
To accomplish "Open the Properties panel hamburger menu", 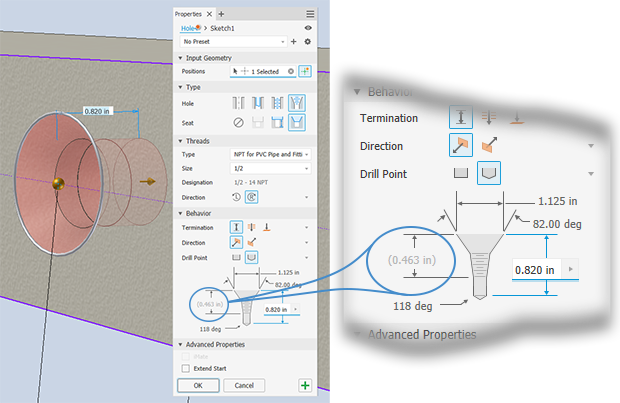I will tap(310, 13).
